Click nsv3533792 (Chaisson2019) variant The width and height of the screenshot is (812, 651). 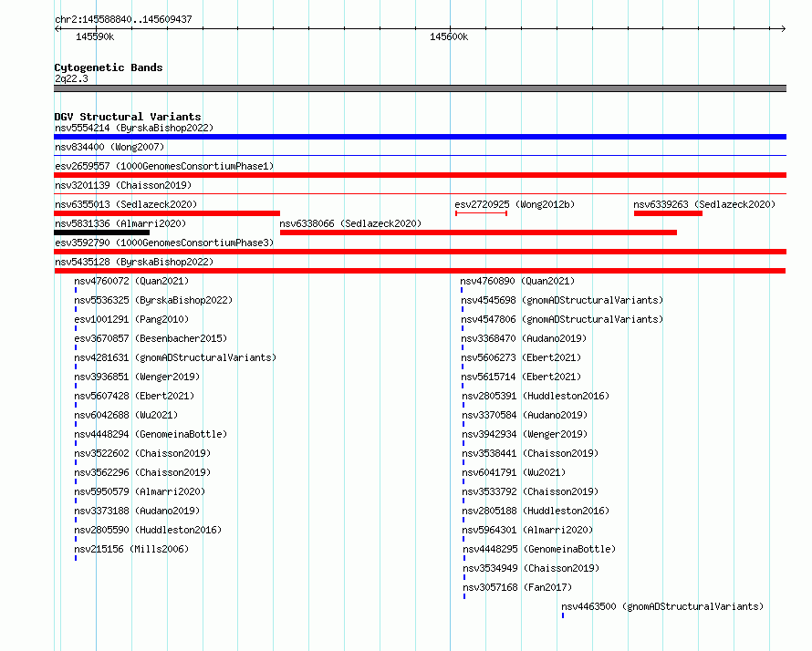click(530, 491)
